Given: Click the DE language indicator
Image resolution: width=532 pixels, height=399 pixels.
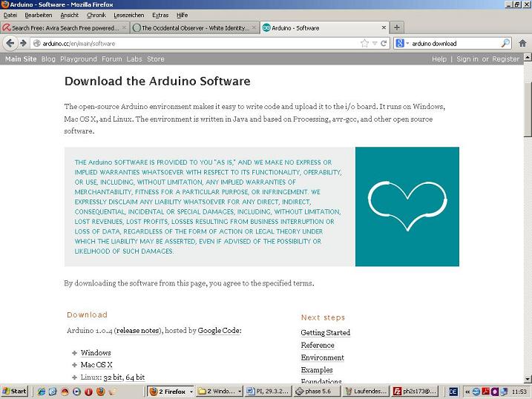Looking at the screenshot, I should (x=453, y=392).
